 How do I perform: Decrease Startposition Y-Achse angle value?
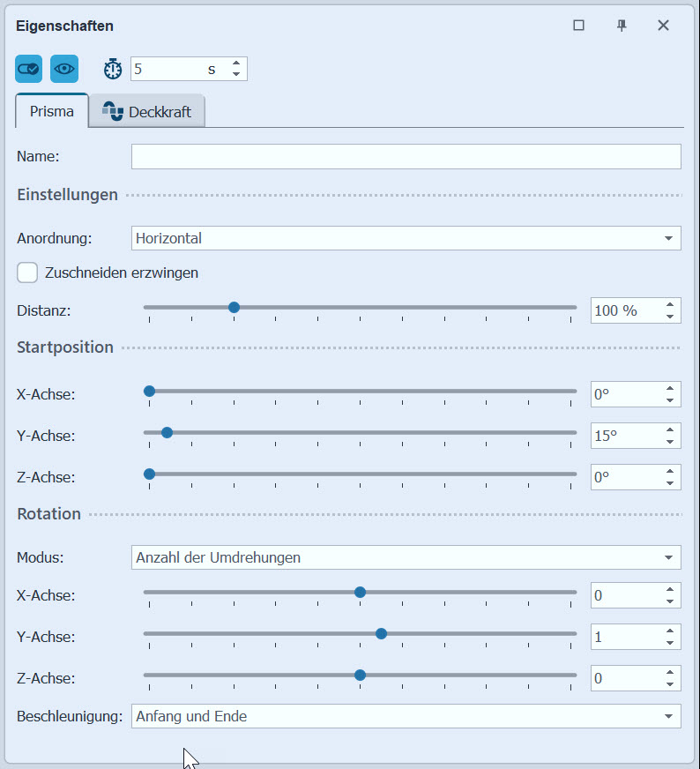pyautogui.click(x=670, y=442)
